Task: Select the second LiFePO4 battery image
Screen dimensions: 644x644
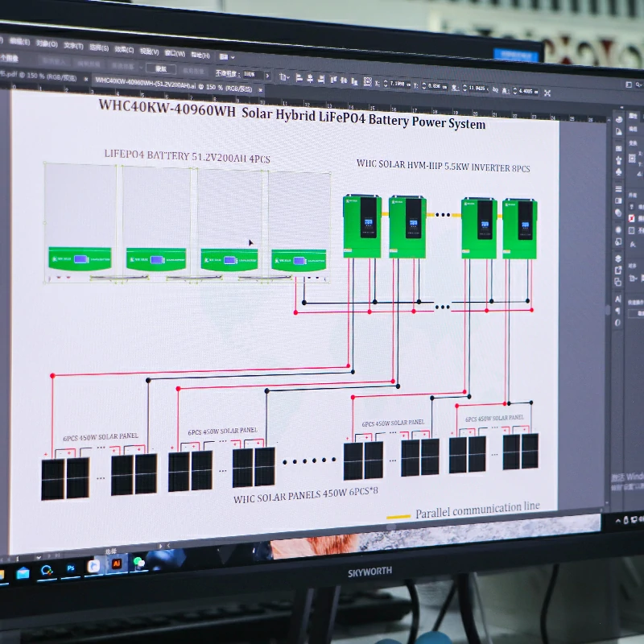Action: click(x=156, y=222)
